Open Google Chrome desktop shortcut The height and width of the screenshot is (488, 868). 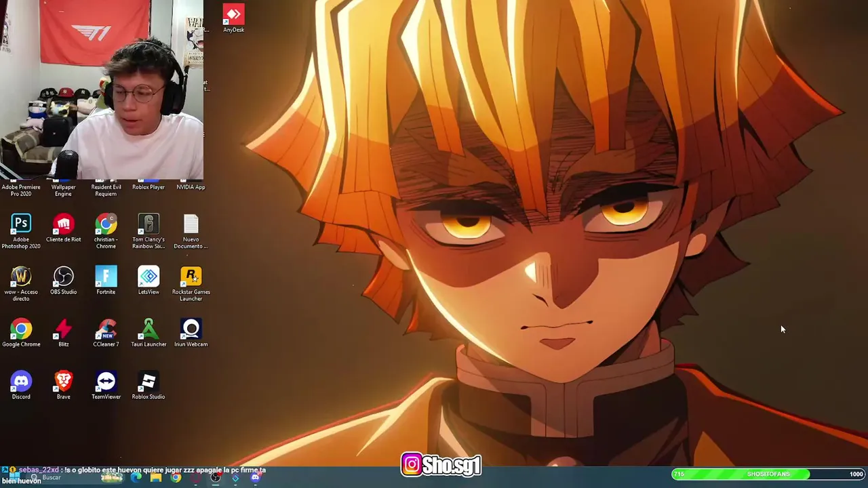pos(21,333)
